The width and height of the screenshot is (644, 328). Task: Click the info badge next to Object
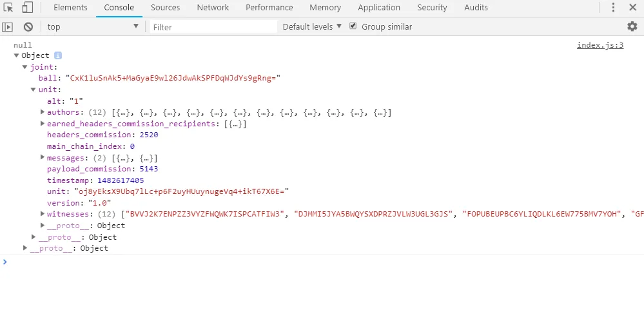tap(58, 55)
